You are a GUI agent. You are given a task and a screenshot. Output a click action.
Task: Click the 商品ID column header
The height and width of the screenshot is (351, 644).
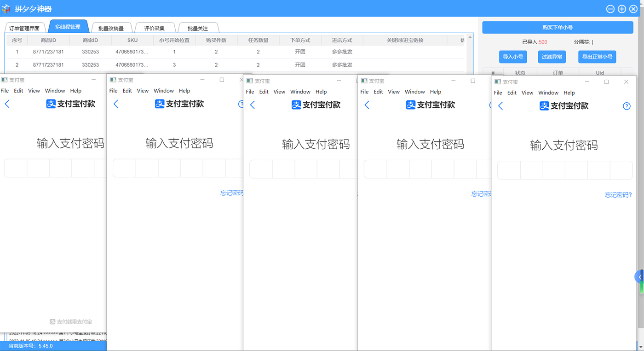click(48, 41)
